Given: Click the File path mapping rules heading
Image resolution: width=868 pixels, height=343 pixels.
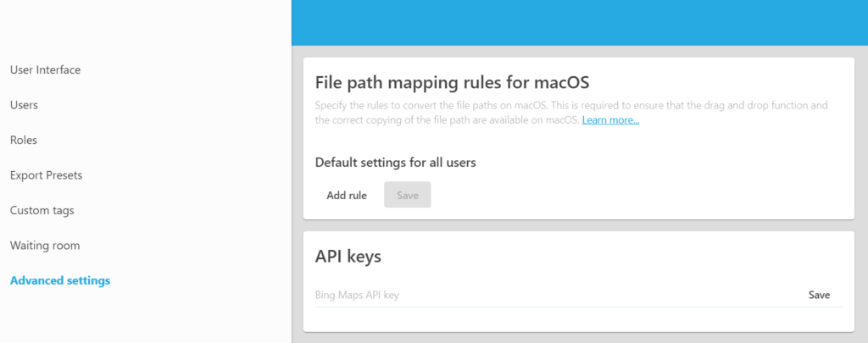Looking at the screenshot, I should [x=451, y=82].
